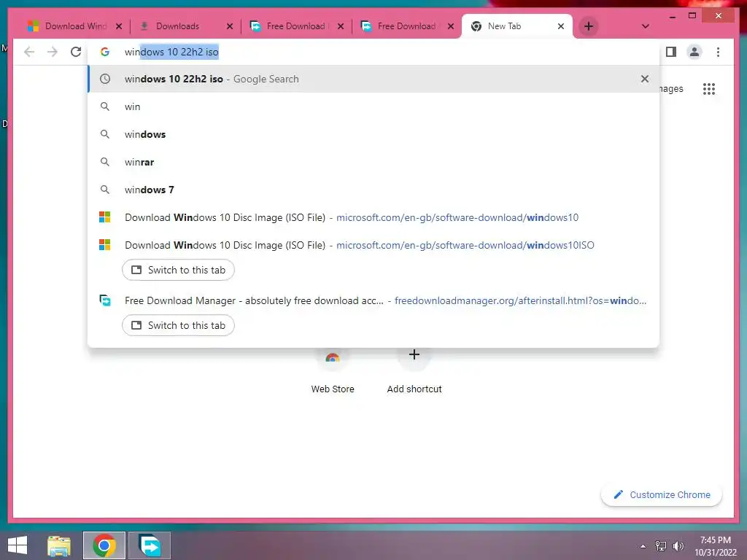Viewport: 747px width, 560px height.
Task: Close the New Tab tab
Action: (561, 26)
